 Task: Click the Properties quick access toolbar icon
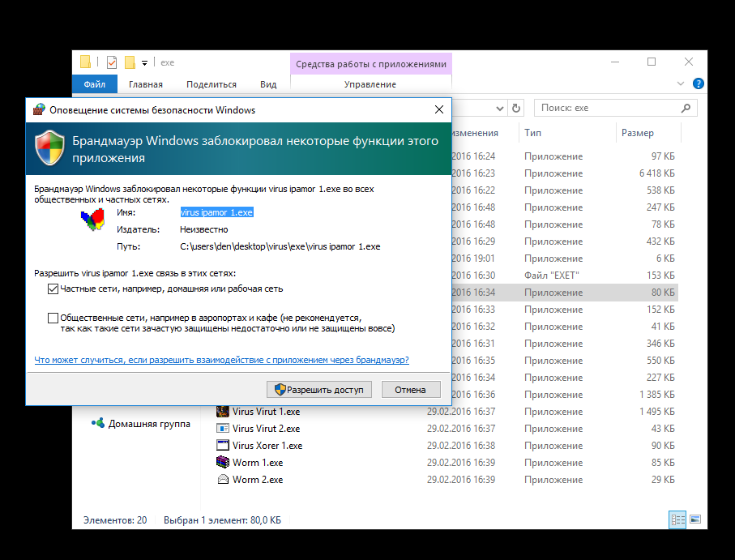[112, 62]
